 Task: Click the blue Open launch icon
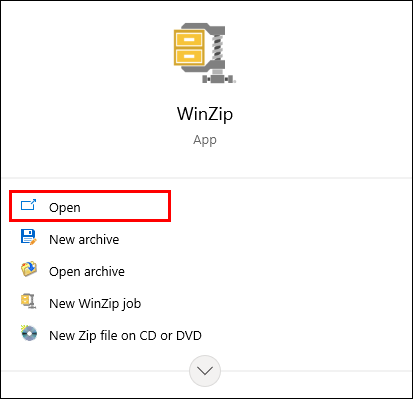28,205
